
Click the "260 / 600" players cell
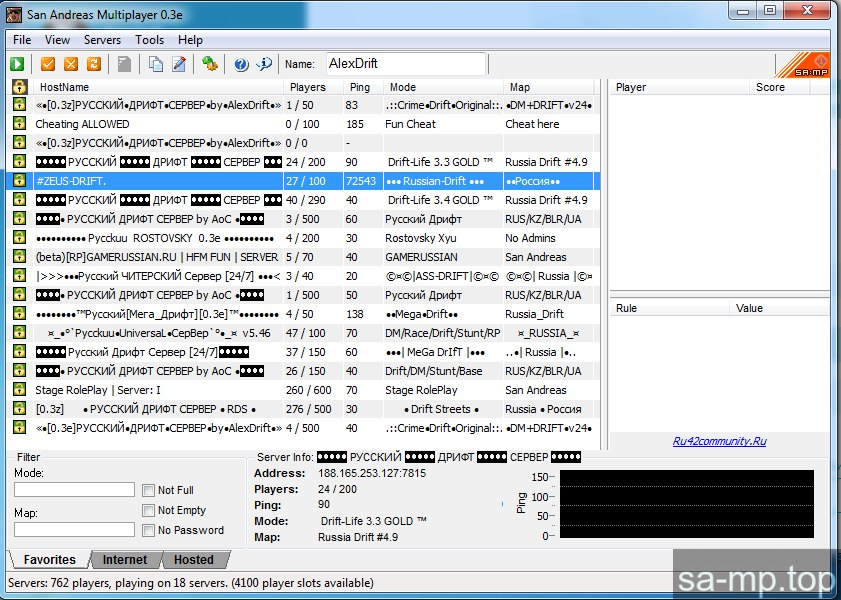[308, 390]
